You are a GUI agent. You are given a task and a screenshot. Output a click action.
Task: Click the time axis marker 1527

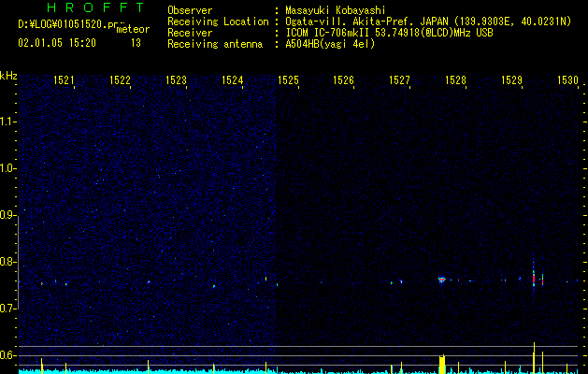tap(399, 80)
